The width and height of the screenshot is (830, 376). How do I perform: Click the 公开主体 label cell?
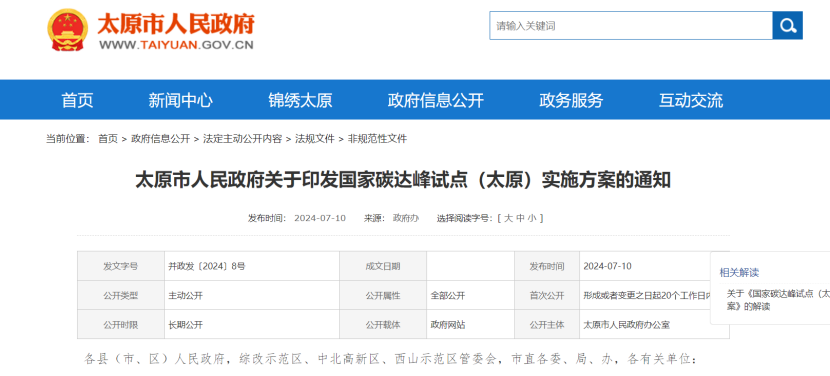coord(547,325)
